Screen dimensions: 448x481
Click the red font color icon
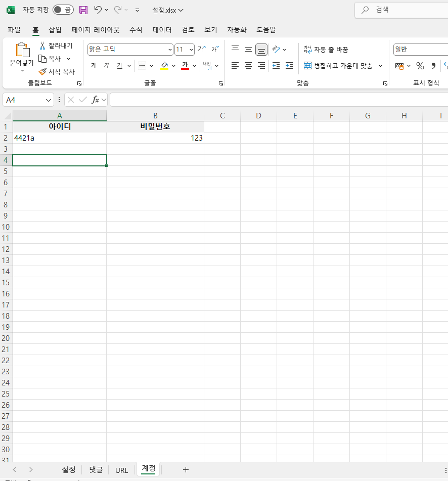185,66
